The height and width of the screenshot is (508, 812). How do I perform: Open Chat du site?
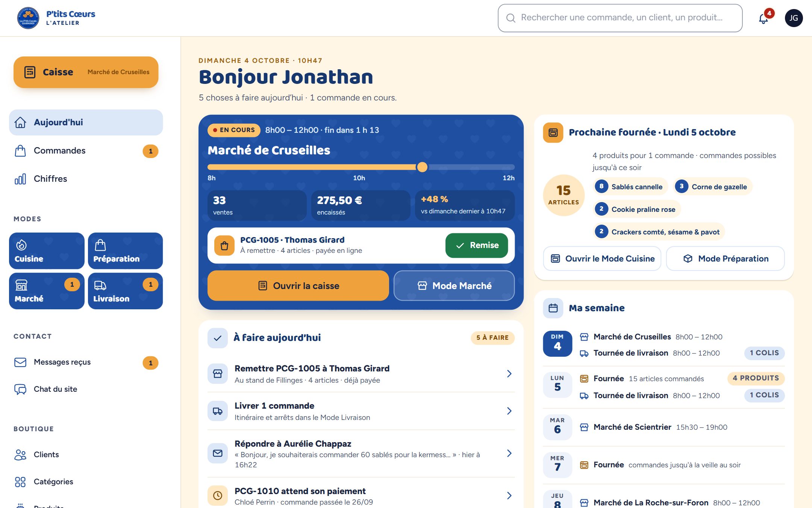86,389
